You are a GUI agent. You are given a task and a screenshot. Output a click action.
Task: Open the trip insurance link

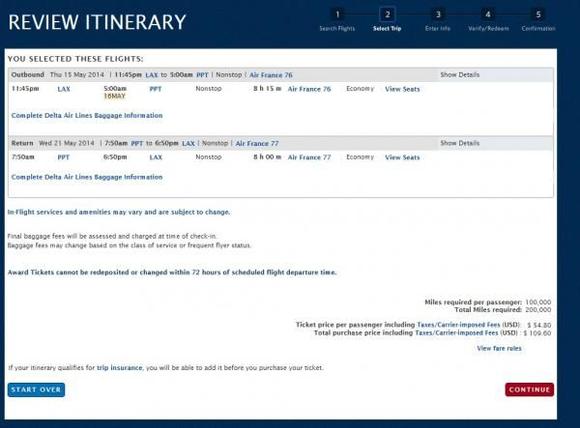(x=119, y=368)
